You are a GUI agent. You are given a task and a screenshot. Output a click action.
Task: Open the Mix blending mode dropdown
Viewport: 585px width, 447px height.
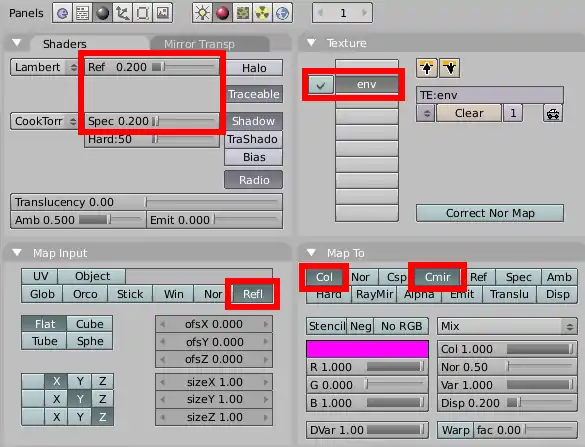click(x=507, y=326)
